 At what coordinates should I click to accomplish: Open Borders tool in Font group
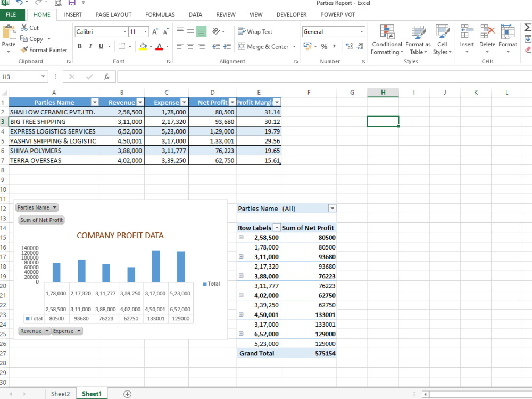click(x=122, y=46)
